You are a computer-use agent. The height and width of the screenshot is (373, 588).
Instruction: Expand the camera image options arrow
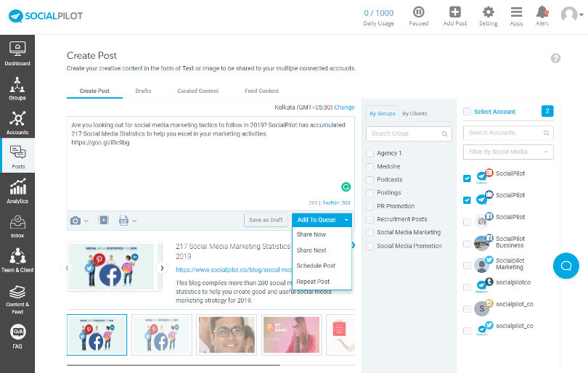[86, 221]
